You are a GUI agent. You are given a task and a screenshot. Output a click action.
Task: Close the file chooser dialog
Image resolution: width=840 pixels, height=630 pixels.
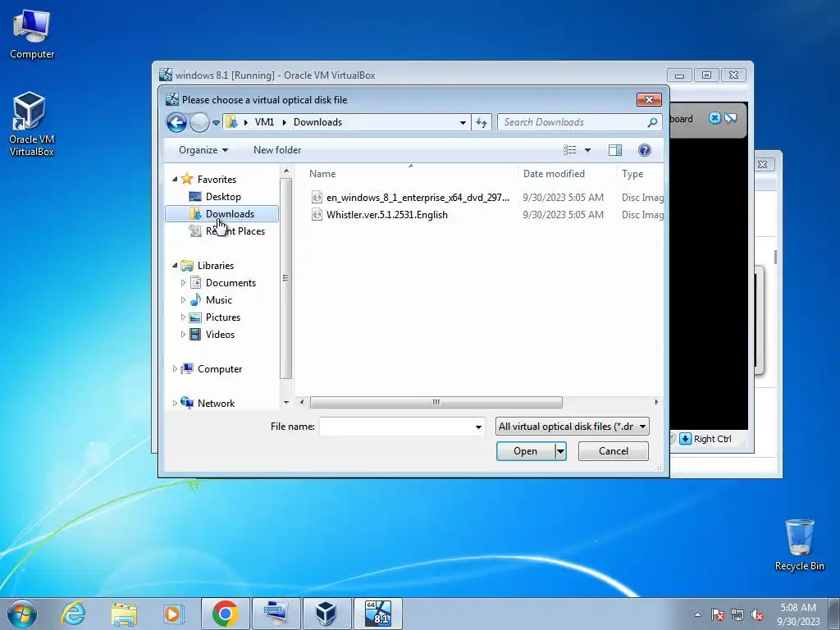(650, 99)
